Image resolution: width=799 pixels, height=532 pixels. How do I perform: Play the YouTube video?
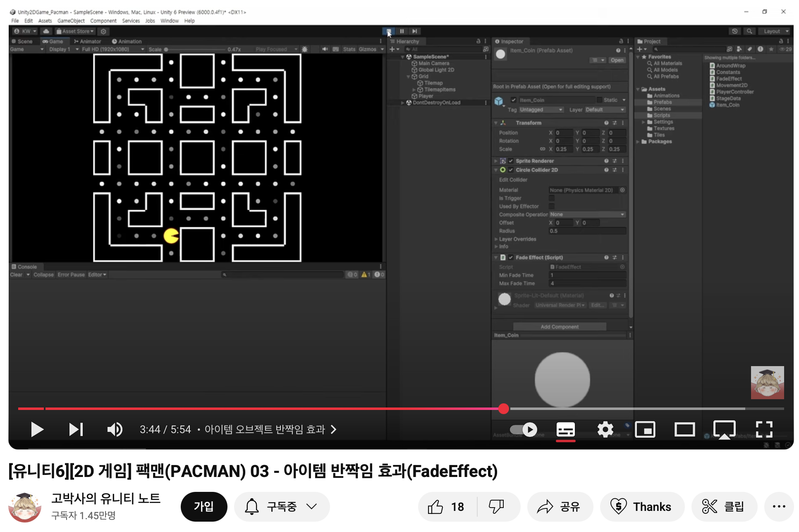pyautogui.click(x=37, y=429)
